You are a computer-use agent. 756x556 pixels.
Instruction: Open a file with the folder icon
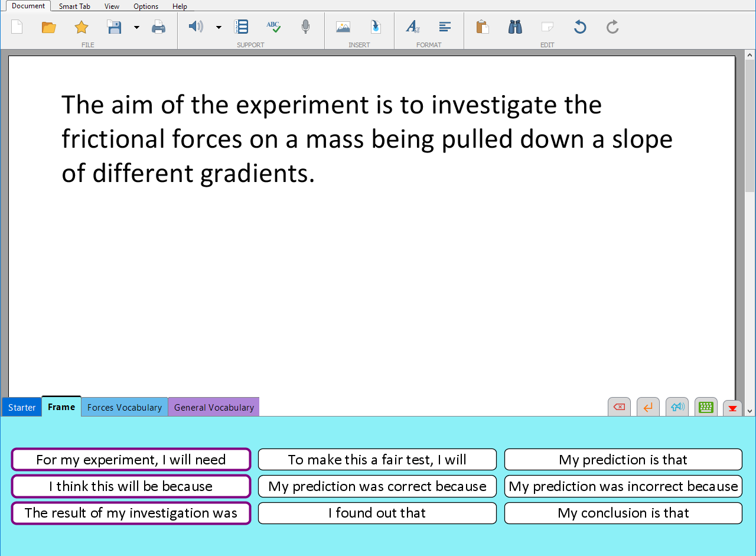[49, 27]
